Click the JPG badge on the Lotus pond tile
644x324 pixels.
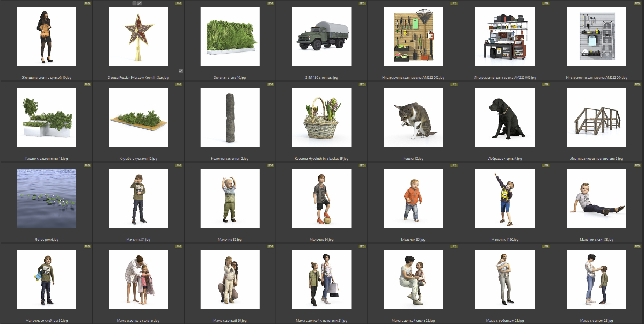pos(87,165)
